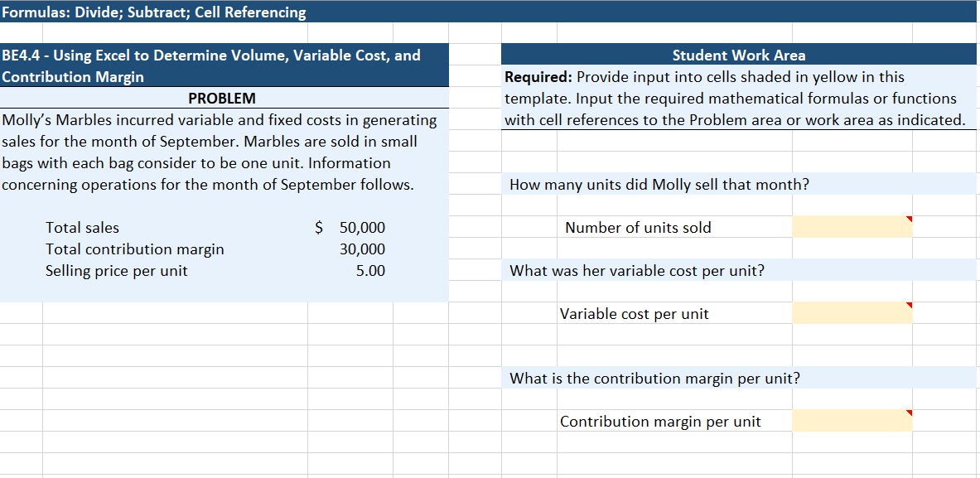980x478 pixels.
Task: Click the red comment indicator on Variable cost per unit cell
Action: [909, 304]
